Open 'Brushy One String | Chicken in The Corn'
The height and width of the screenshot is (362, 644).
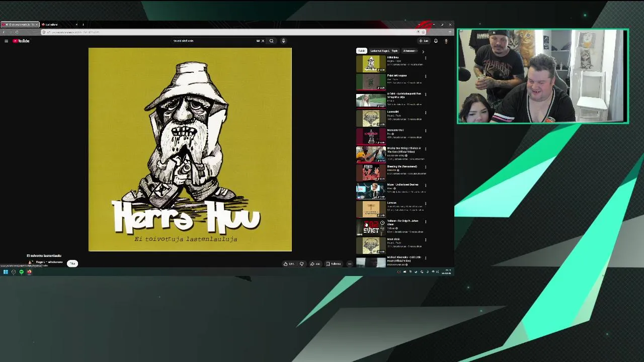coord(404,150)
